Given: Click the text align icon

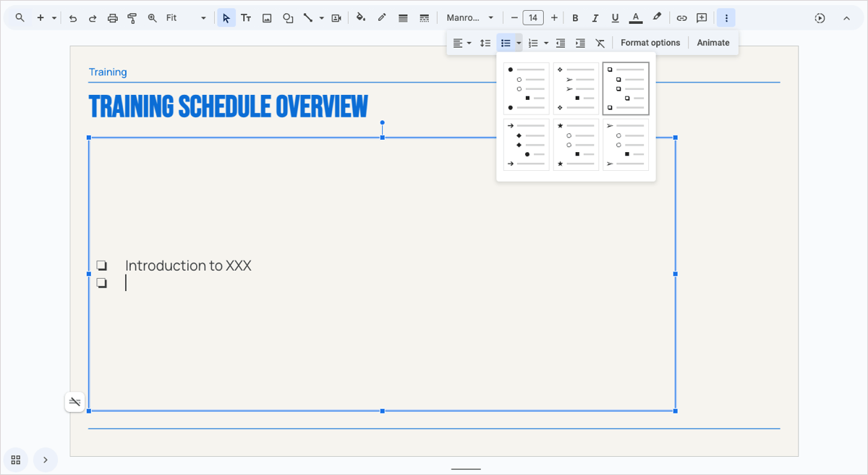Looking at the screenshot, I should pos(457,43).
